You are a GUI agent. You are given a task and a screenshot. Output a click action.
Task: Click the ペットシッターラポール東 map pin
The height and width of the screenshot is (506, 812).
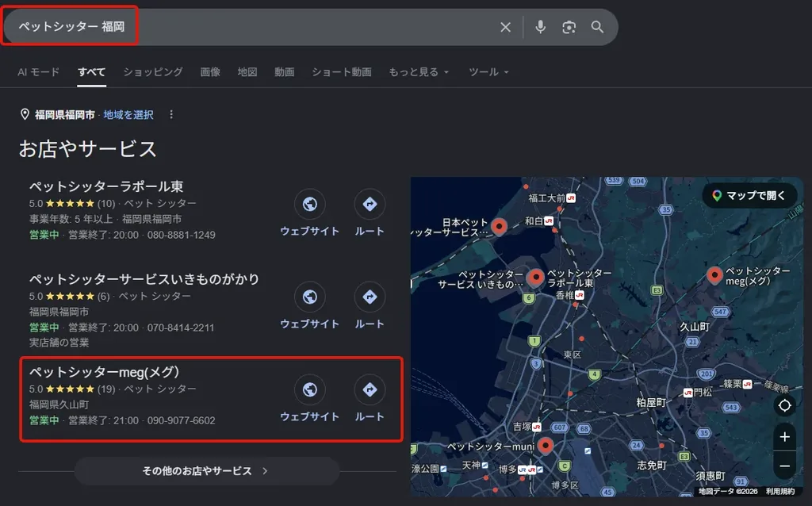[x=535, y=278]
